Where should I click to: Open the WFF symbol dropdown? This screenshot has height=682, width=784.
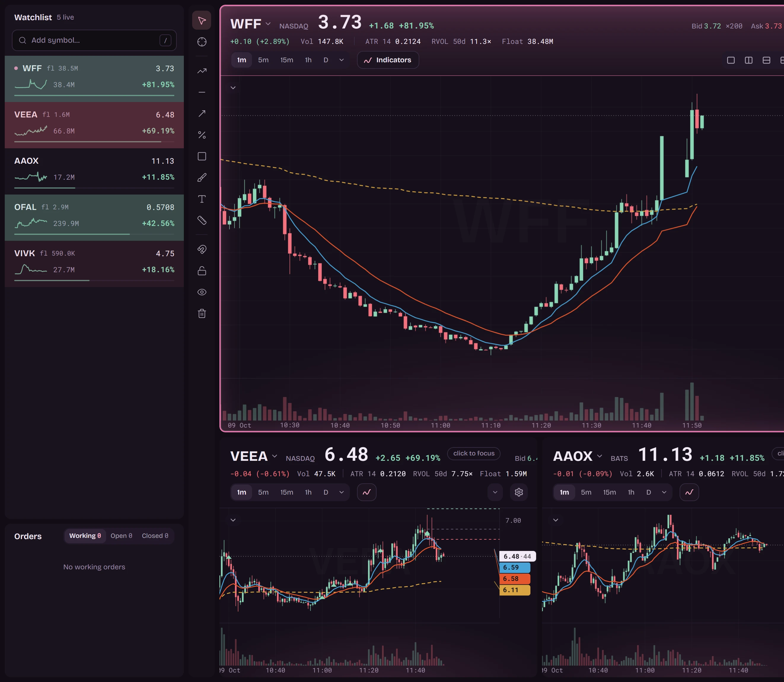click(268, 24)
